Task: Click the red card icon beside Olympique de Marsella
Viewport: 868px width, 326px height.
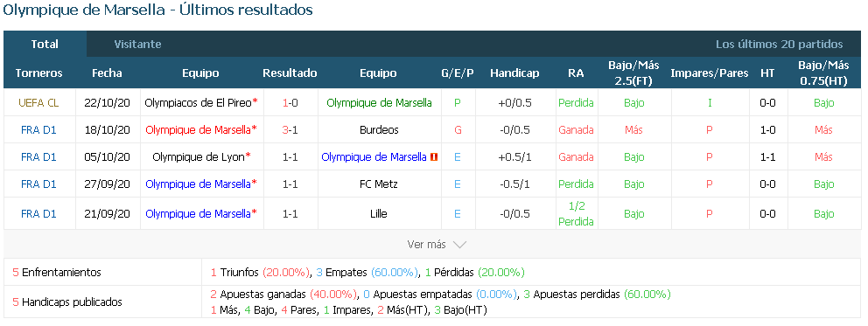Action: pyautogui.click(x=434, y=157)
